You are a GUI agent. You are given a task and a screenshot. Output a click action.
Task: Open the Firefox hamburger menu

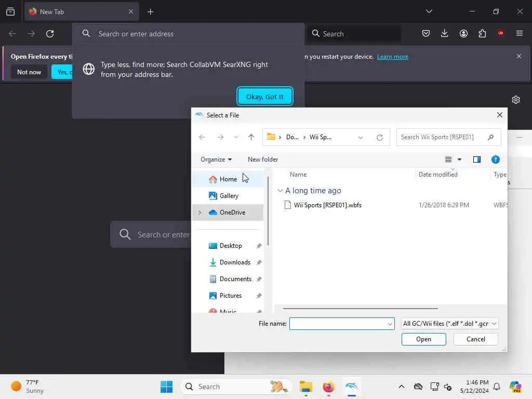[x=519, y=33]
